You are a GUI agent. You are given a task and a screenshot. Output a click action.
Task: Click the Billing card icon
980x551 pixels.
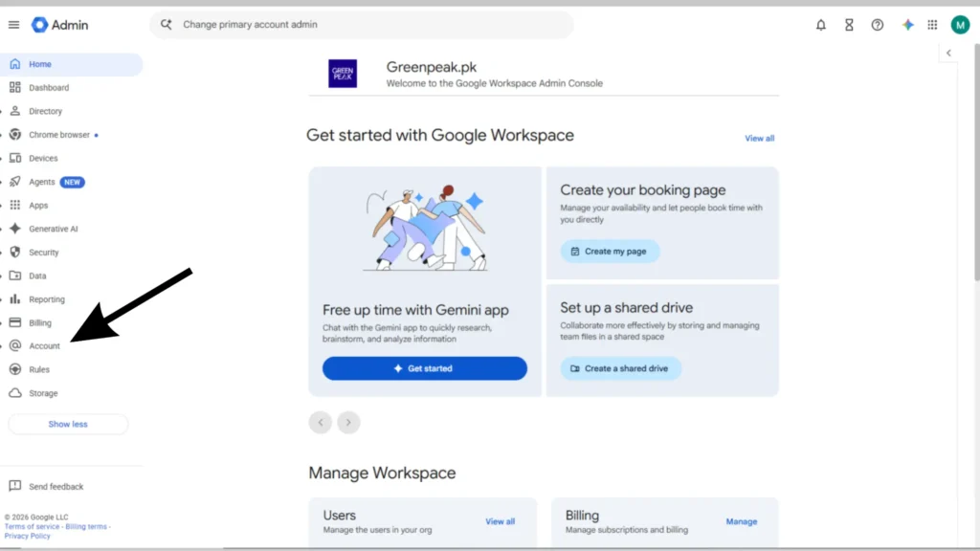click(x=15, y=323)
